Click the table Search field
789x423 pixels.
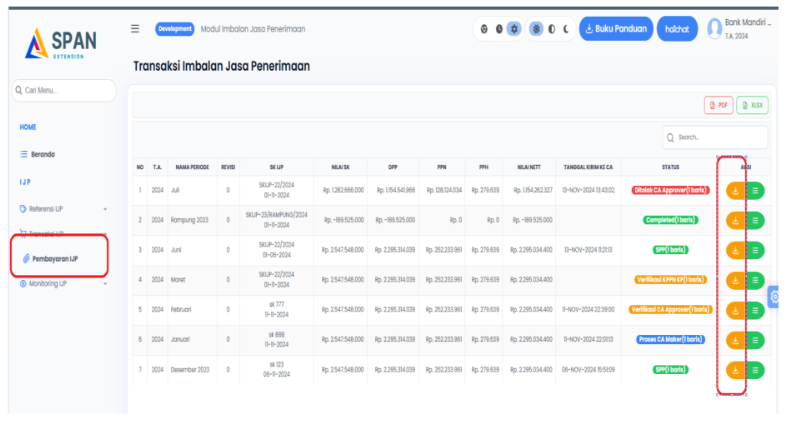[718, 137]
